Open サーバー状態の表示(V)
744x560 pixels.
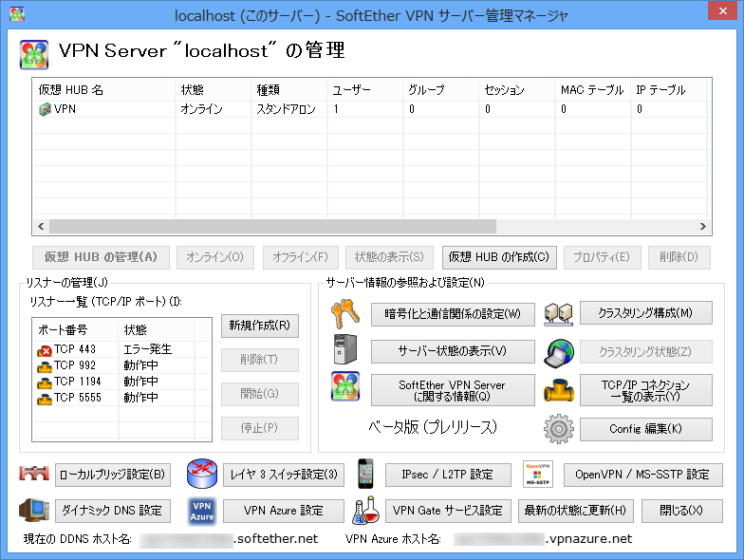[453, 351]
